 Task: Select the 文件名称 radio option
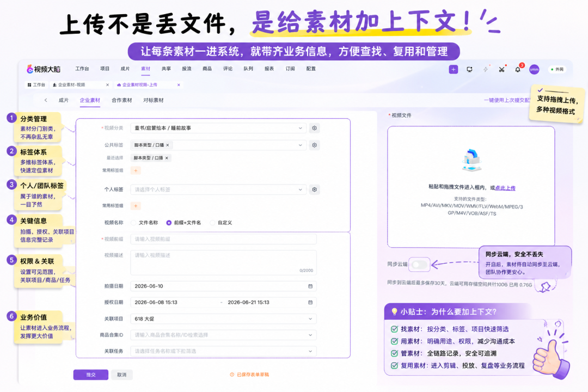pyautogui.click(x=133, y=223)
